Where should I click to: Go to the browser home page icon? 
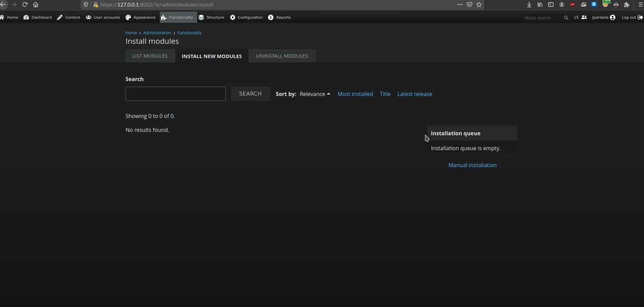36,5
